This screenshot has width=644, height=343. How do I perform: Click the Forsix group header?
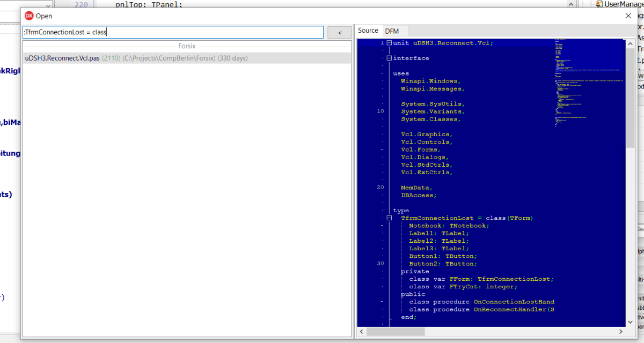point(187,46)
